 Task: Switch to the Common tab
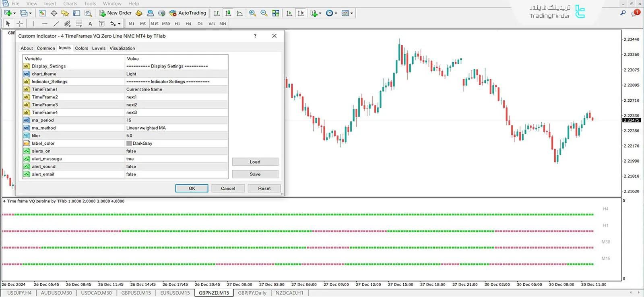46,48
